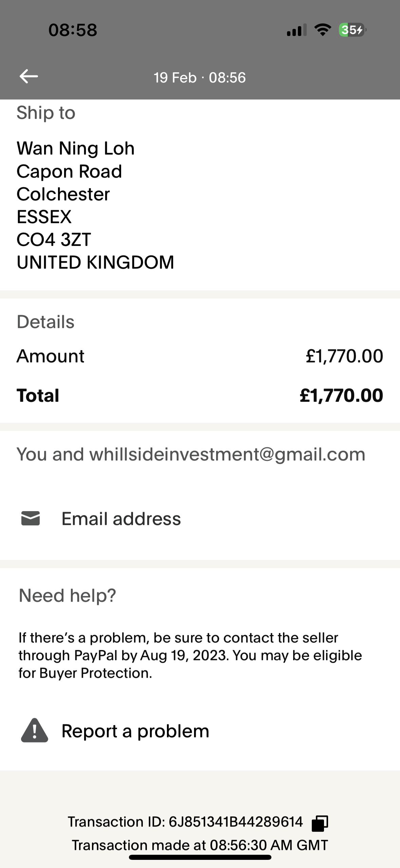Tap the Wi-Fi status icon
400x868 pixels.
(323, 30)
